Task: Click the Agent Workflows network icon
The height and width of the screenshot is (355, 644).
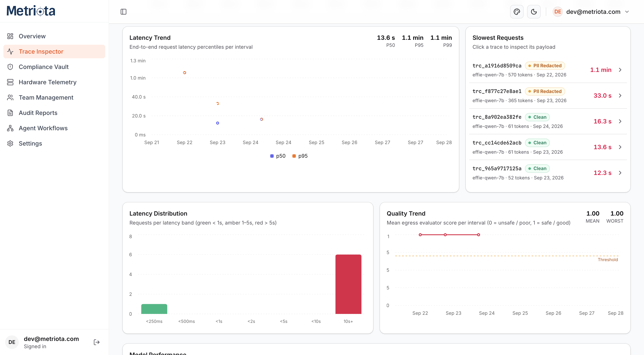Action: pyautogui.click(x=10, y=128)
